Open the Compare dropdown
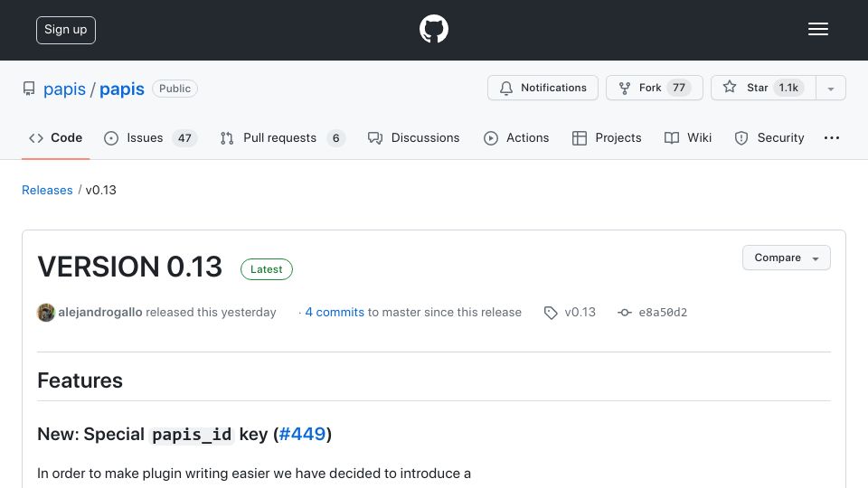 coord(786,258)
